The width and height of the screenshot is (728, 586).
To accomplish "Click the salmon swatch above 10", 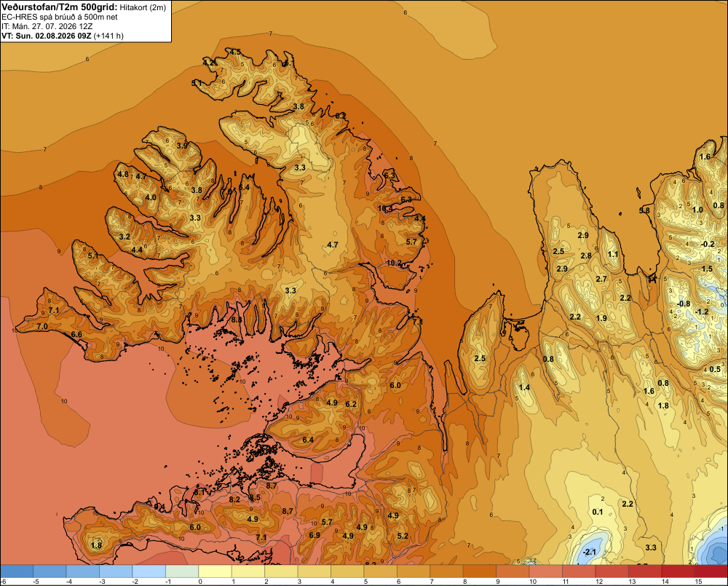I will (545, 571).
